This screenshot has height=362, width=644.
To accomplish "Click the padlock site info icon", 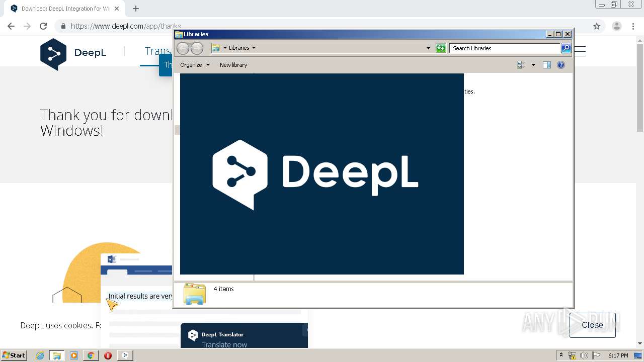I will 63,26.
